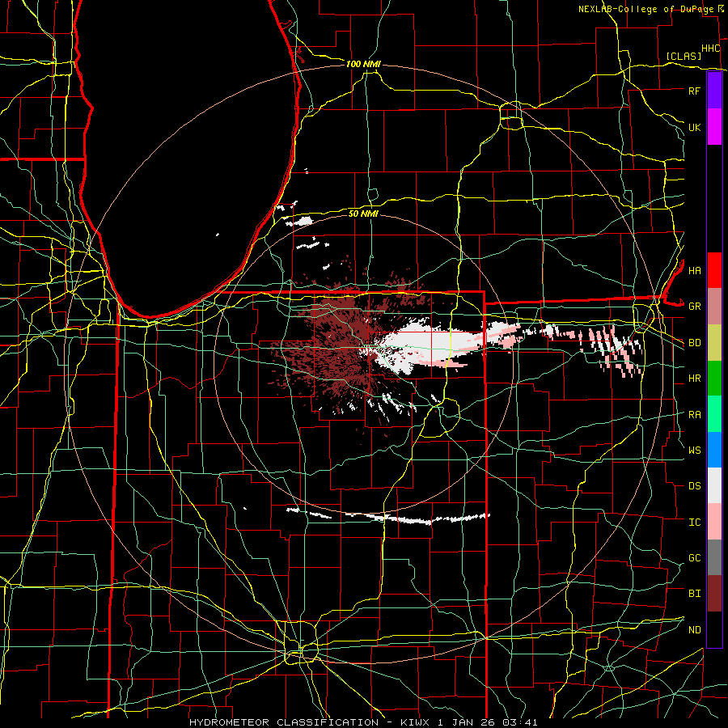Click the HA legend label
Viewport: 728px width, 728px height.
694,271
